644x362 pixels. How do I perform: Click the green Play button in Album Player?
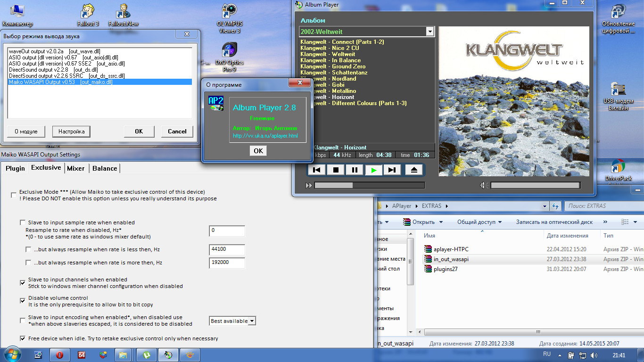click(374, 170)
